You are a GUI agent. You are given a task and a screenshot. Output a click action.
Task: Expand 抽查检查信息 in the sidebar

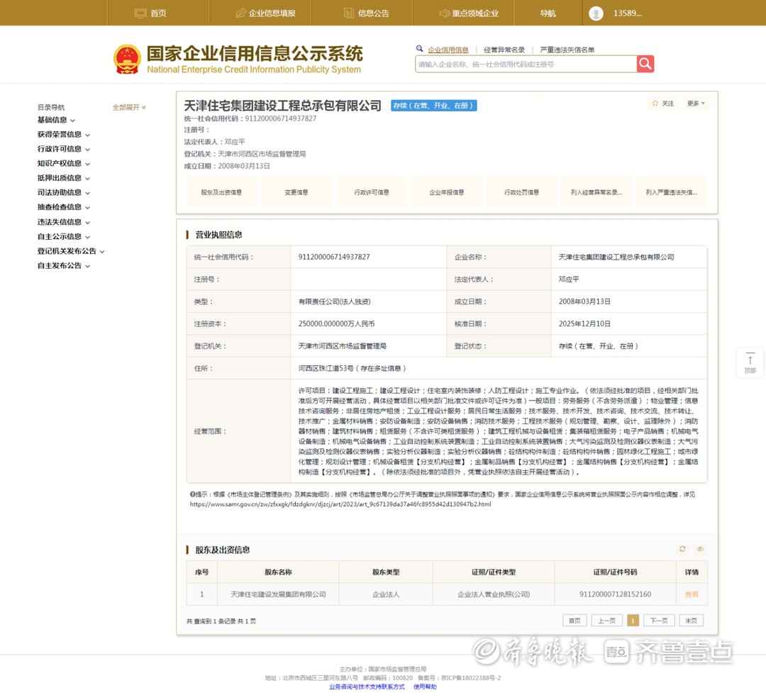64,207
